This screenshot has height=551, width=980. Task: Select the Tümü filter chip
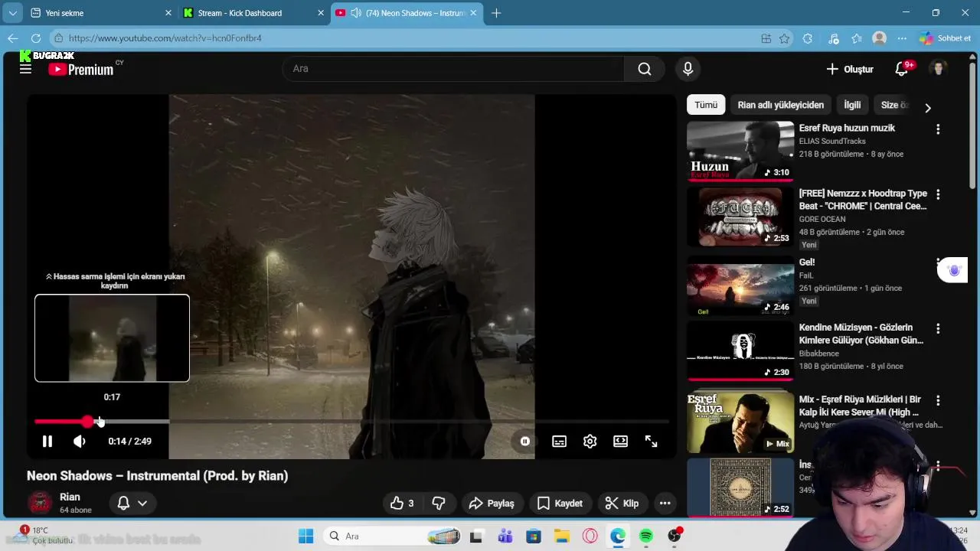tap(706, 105)
